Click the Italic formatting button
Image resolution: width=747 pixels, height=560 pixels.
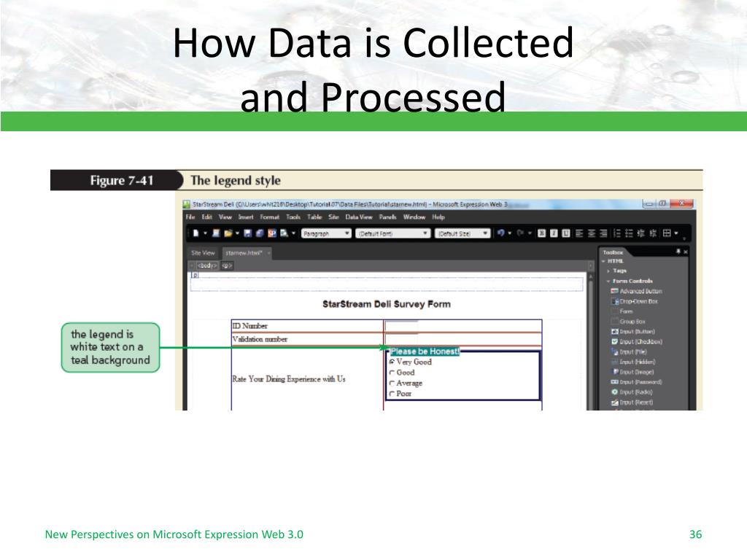[554, 233]
